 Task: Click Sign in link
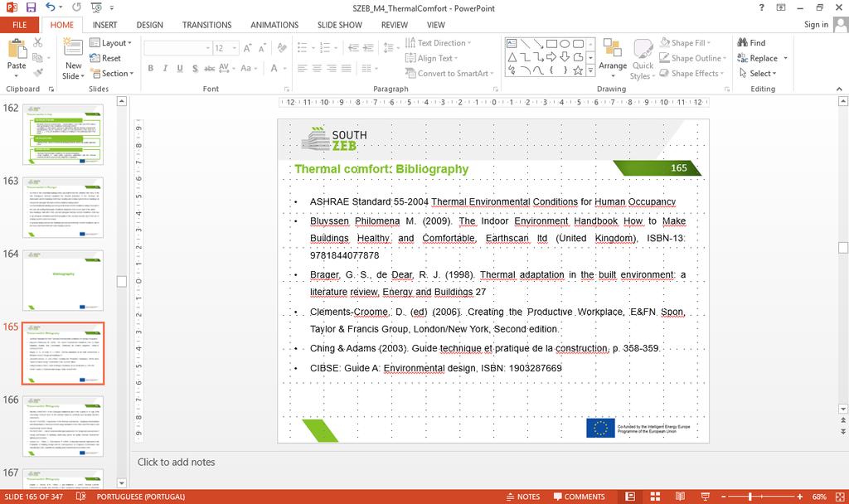816,24
